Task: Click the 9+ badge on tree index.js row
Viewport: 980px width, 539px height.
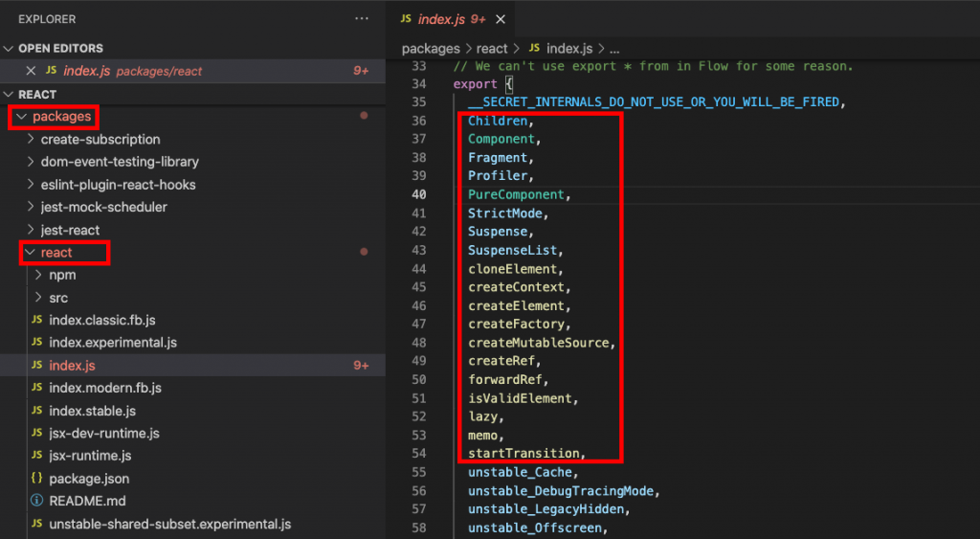Action: click(361, 365)
